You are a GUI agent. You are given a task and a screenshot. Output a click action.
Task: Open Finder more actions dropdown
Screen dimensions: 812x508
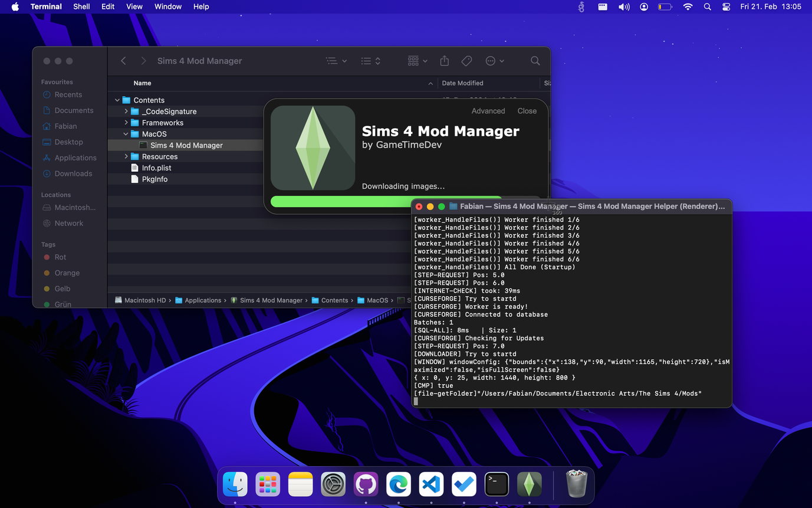[x=494, y=61]
